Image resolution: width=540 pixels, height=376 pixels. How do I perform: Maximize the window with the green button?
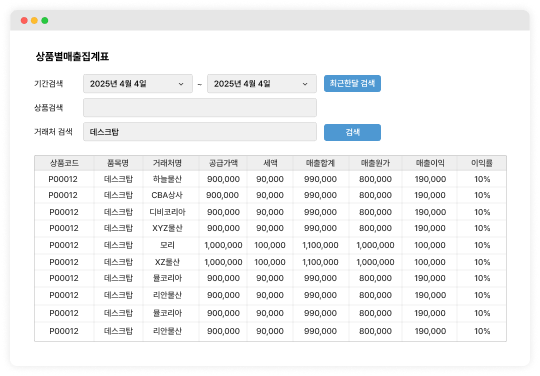(45, 21)
